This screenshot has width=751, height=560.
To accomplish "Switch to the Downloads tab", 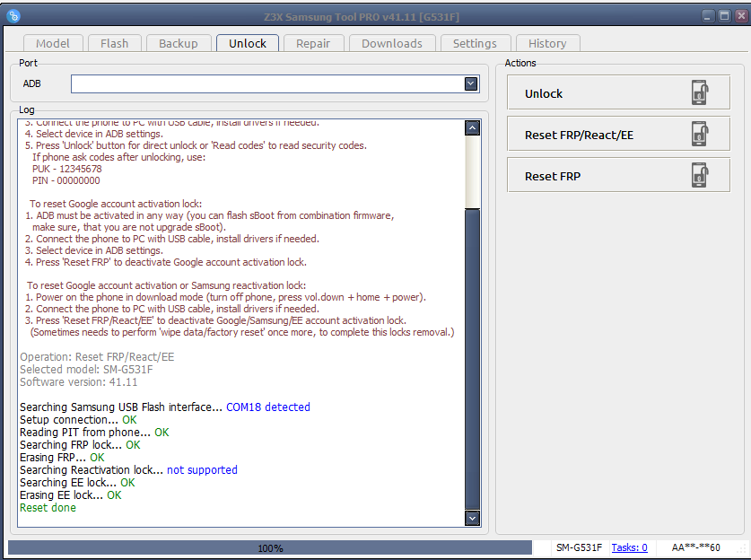I will point(392,43).
